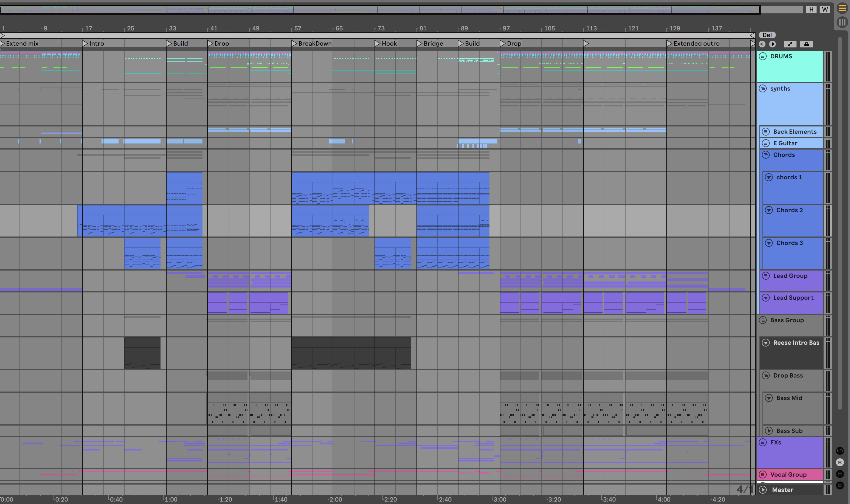Delete locator with Del button
The width and height of the screenshot is (850, 504).
[767, 35]
